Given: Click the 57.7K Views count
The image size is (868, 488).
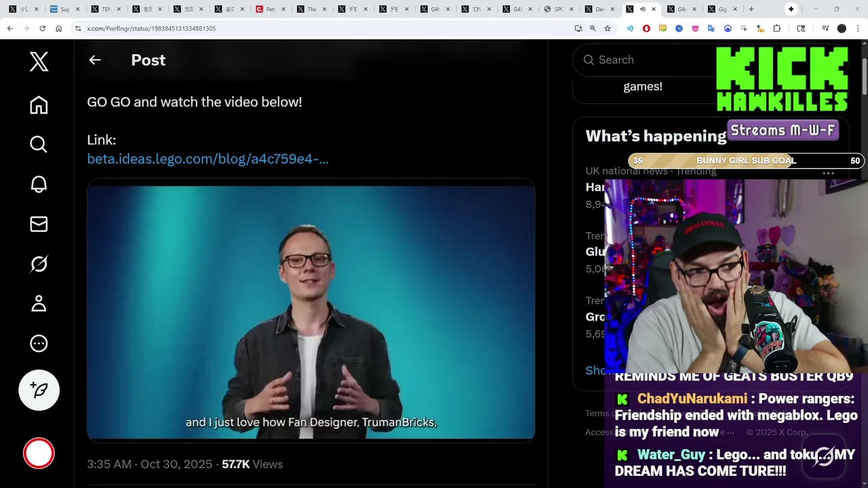Looking at the screenshot, I should click(x=252, y=464).
